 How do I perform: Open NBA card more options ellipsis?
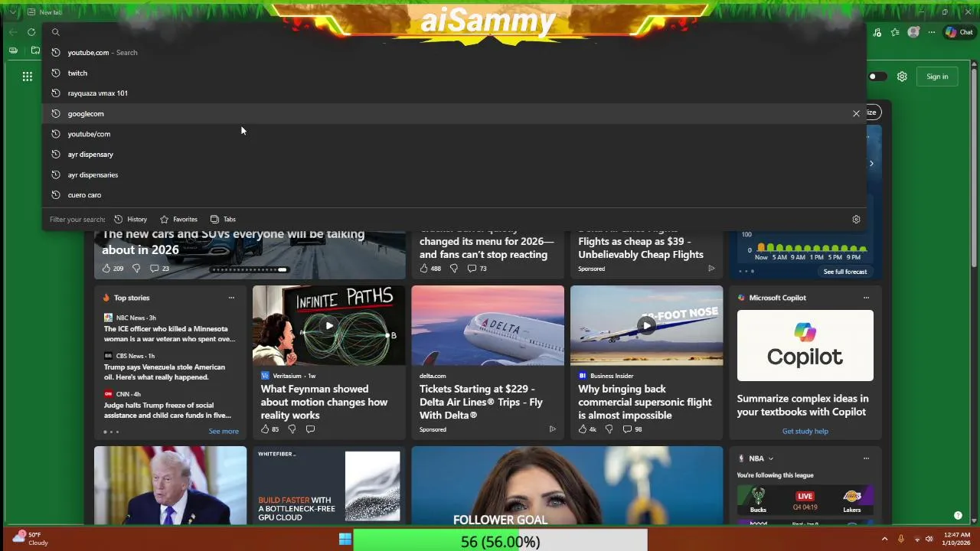866,458
